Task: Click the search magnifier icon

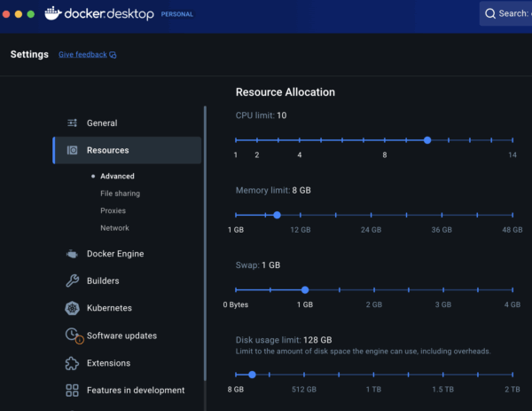Action: coord(489,14)
